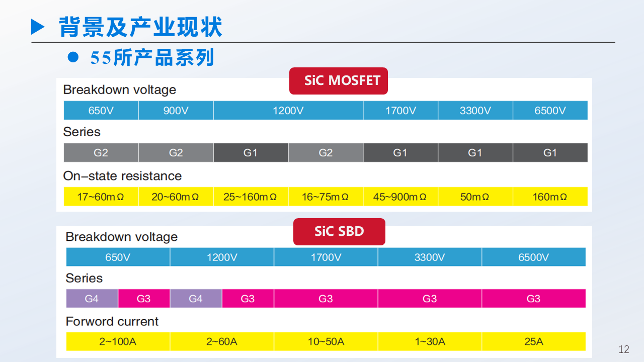This screenshot has width=644, height=362.
Task: Click the red SiC SBD label
Action: tap(339, 232)
